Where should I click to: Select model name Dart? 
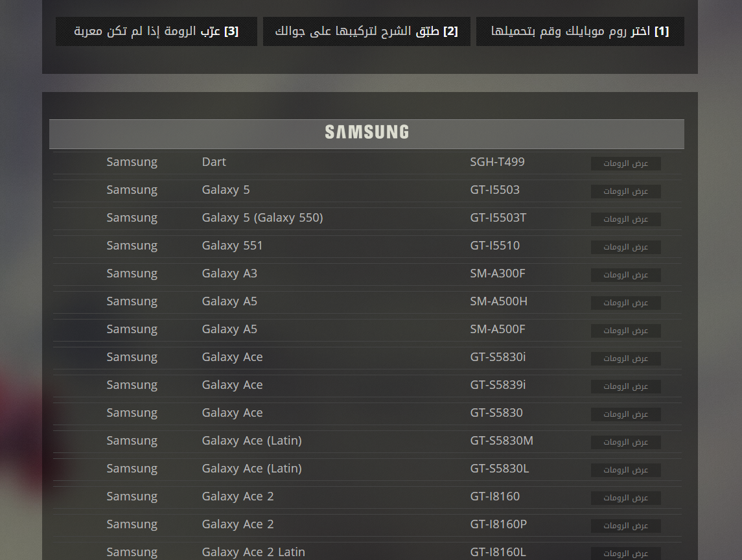coord(214,162)
